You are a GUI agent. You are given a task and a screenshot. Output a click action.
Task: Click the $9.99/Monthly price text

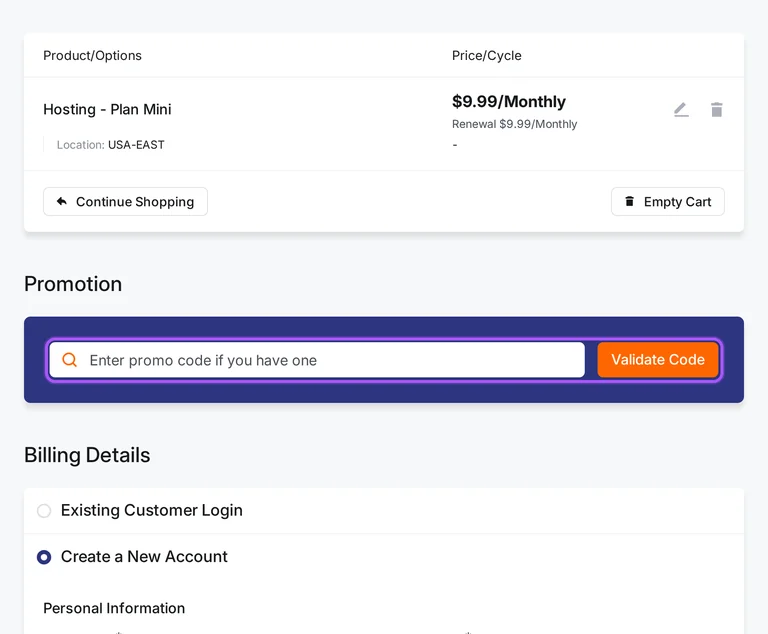pos(508,101)
